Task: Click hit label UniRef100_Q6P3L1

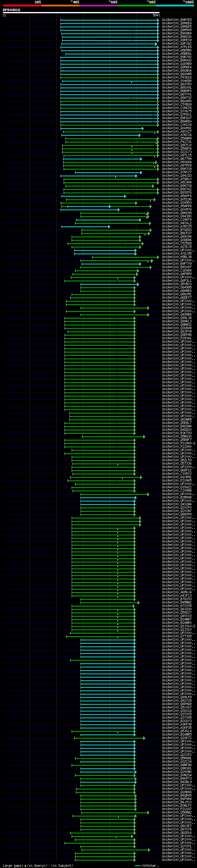Action: coord(177,281)
